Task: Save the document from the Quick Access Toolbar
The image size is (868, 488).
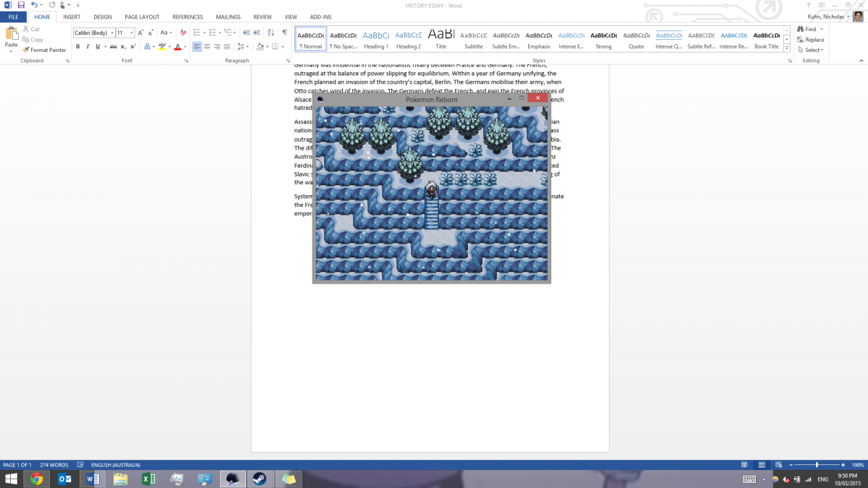Action: point(21,5)
